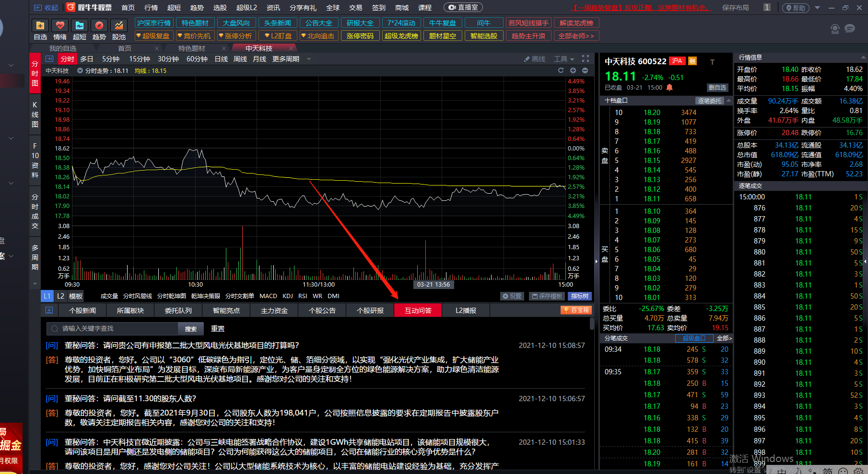Click 删自选 to remove from watchlist
Screen dimensions: 868x474
(717, 87)
